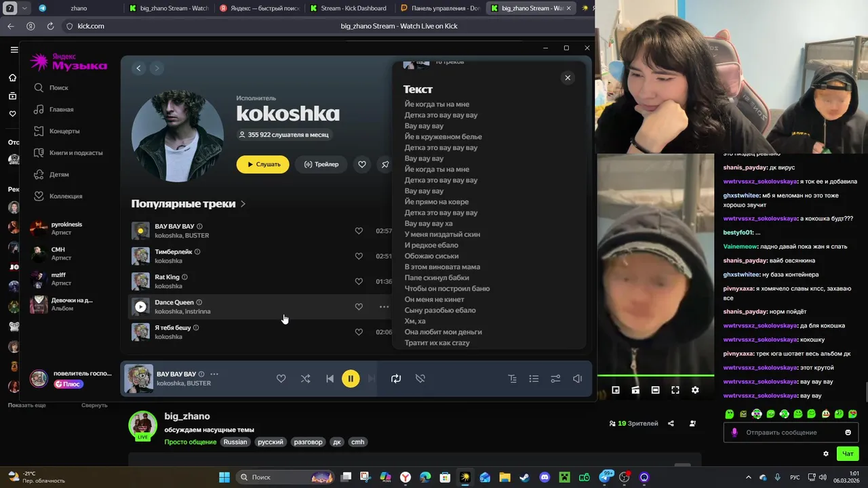Open the play queue list icon

534,379
